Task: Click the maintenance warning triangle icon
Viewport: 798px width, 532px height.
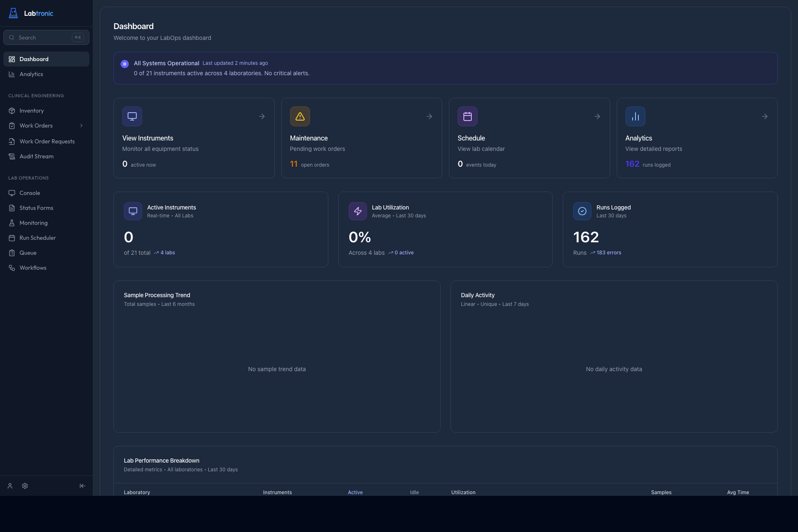Action: tap(300, 116)
